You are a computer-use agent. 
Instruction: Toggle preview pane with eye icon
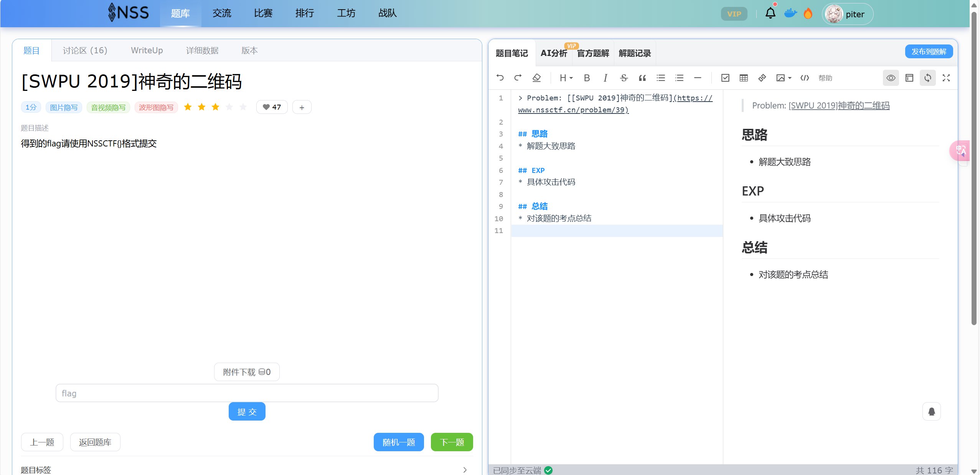(x=891, y=78)
